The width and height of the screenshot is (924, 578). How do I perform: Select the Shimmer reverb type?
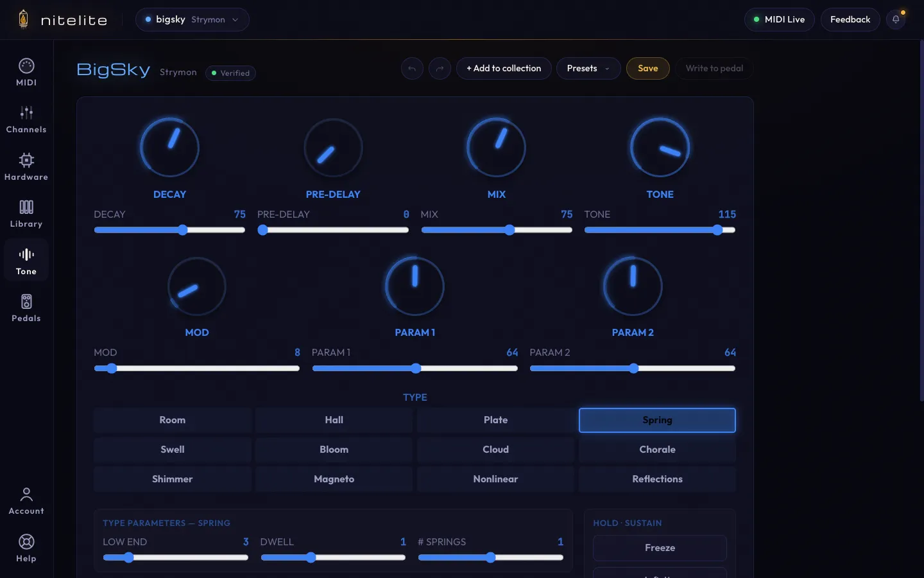(173, 479)
